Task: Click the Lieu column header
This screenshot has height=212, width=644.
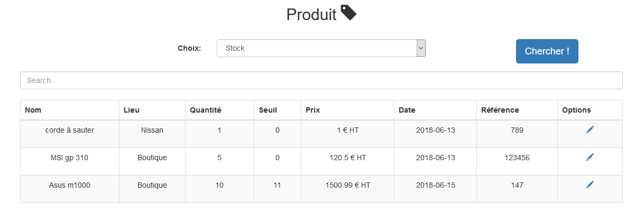Action: (x=132, y=110)
